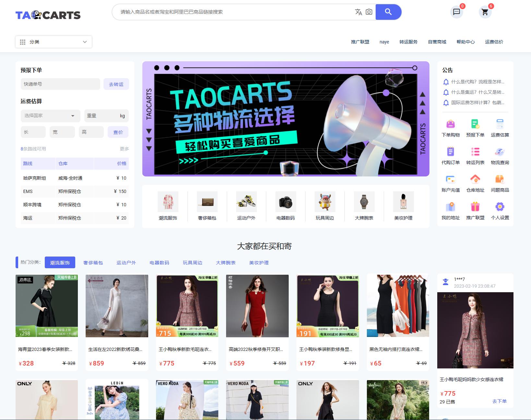Screen dimensions: 531x420
Task: Click the translate icon in the search bar
Action: [x=357, y=12]
